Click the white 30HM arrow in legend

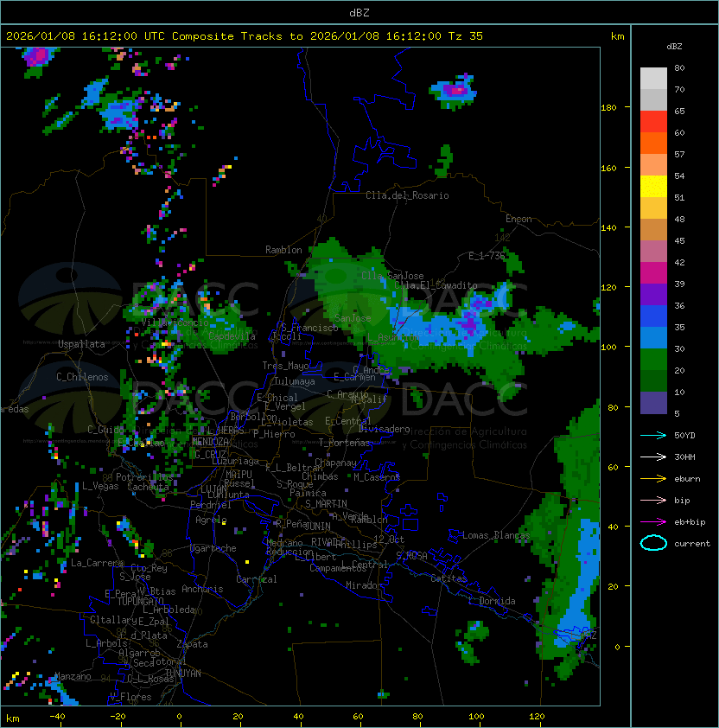(653, 457)
